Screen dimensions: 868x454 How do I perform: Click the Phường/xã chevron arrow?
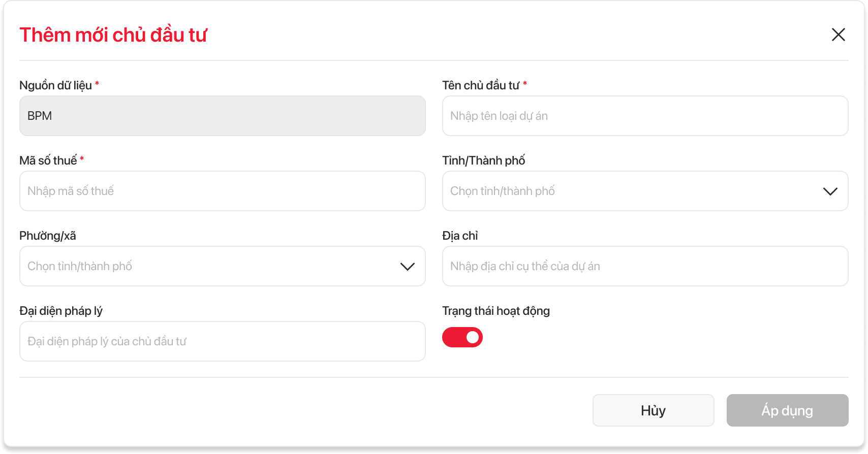point(407,267)
